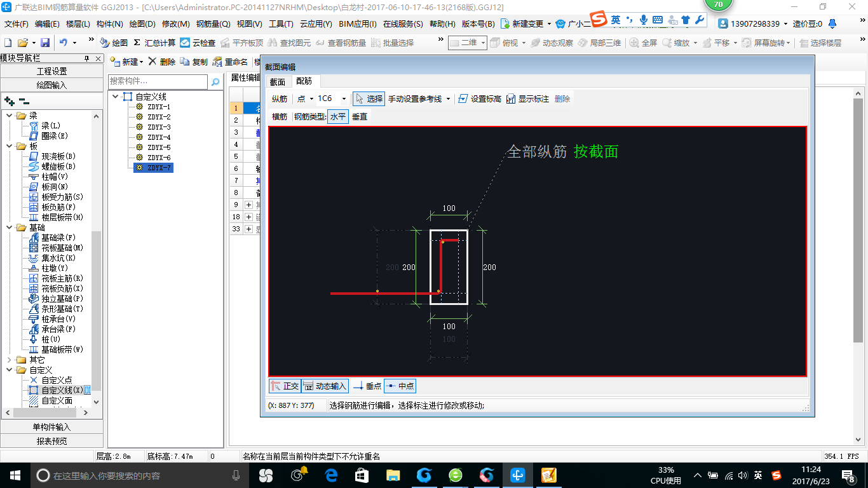868x488 pixels.
Task: Open File Explorer from the taskbar
Action: tap(393, 475)
